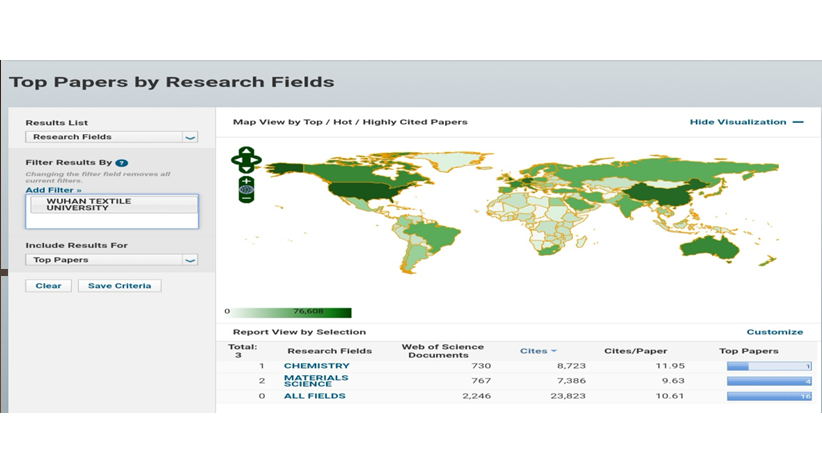Open the Customize report link
This screenshot has width=822, height=465.
[774, 332]
